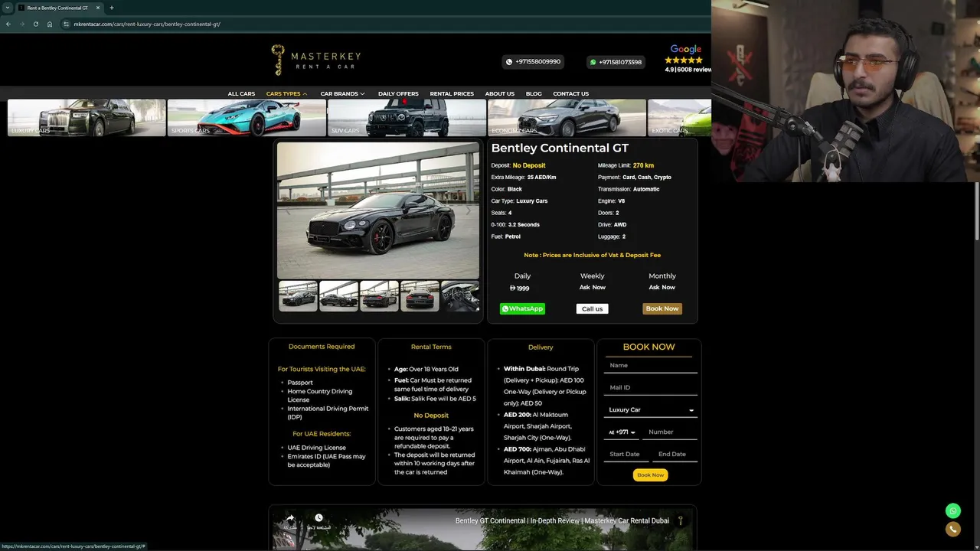Open the All Cars menu item

pos(241,93)
